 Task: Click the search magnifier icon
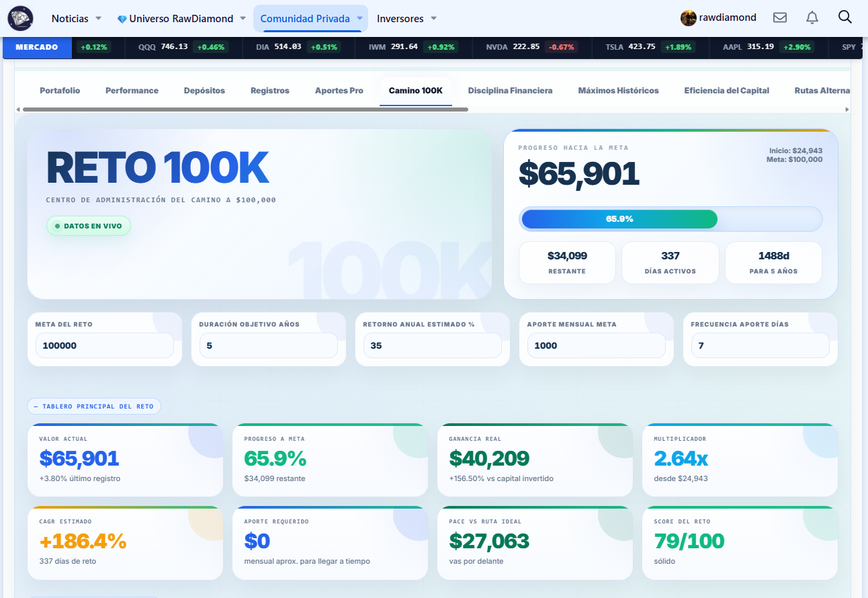(x=845, y=17)
